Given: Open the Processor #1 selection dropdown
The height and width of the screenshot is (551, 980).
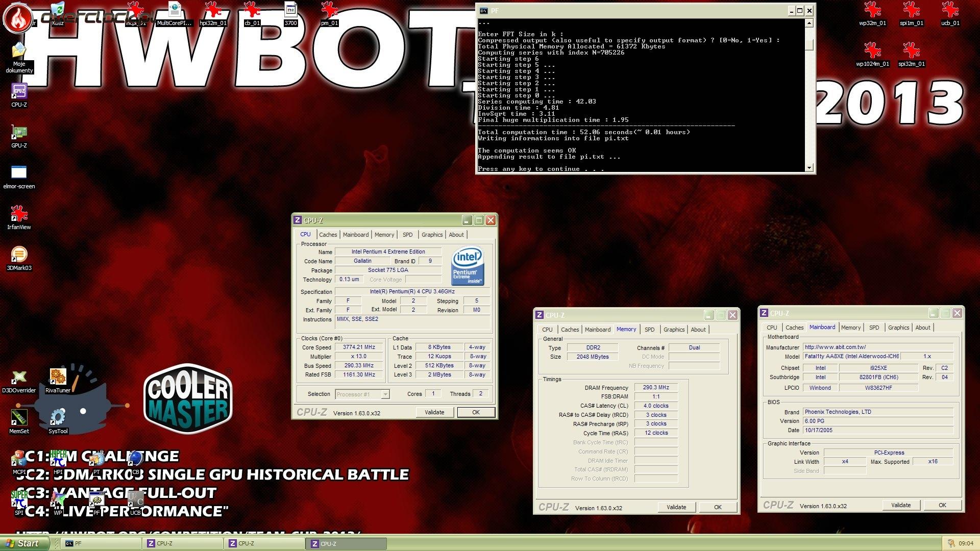Looking at the screenshot, I should tap(362, 394).
